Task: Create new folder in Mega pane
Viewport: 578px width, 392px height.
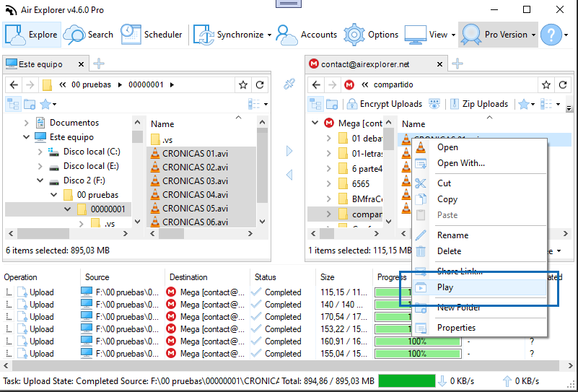Action: 332,105
